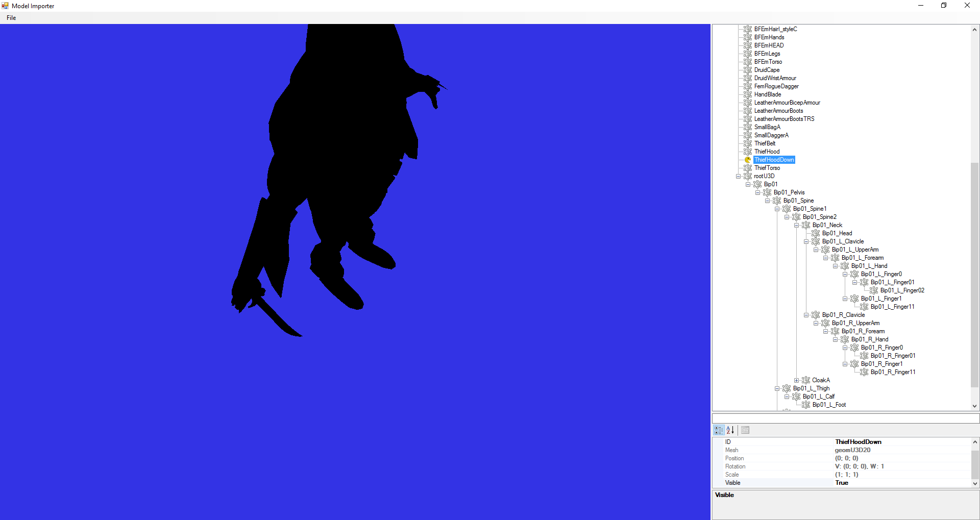Image resolution: width=980 pixels, height=520 pixels.
Task: Click the Alphabetical sort icon
Action: tap(730, 430)
